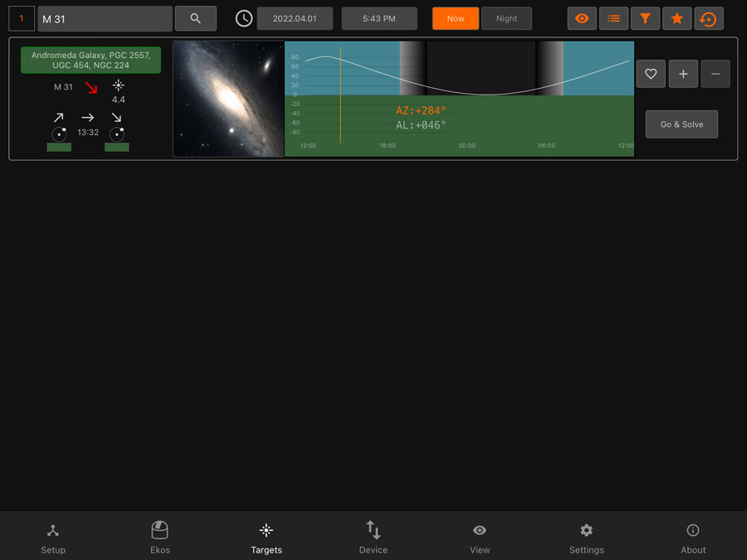Click the M 31 search input field
Screen dimensions: 747x560
click(x=105, y=19)
